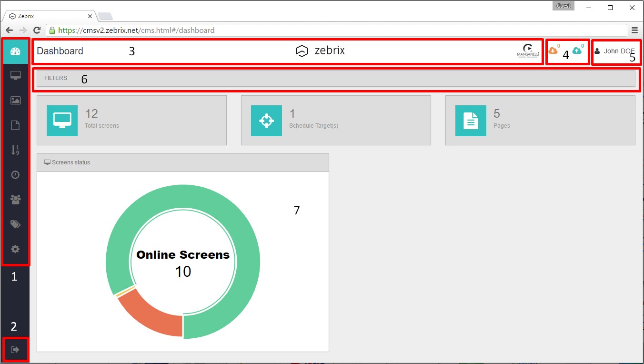Open the Pages document icon in sidebar
This screenshot has height=364, width=644.
[x=16, y=125]
